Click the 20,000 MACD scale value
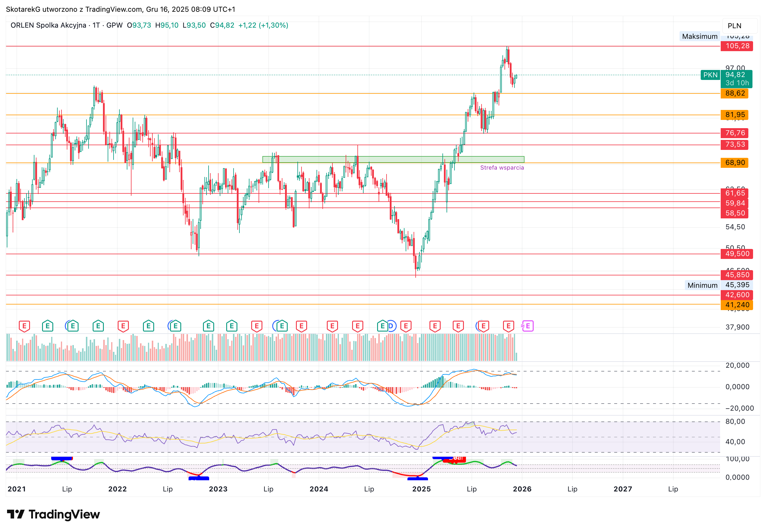The height and width of the screenshot is (532, 766). click(x=737, y=365)
